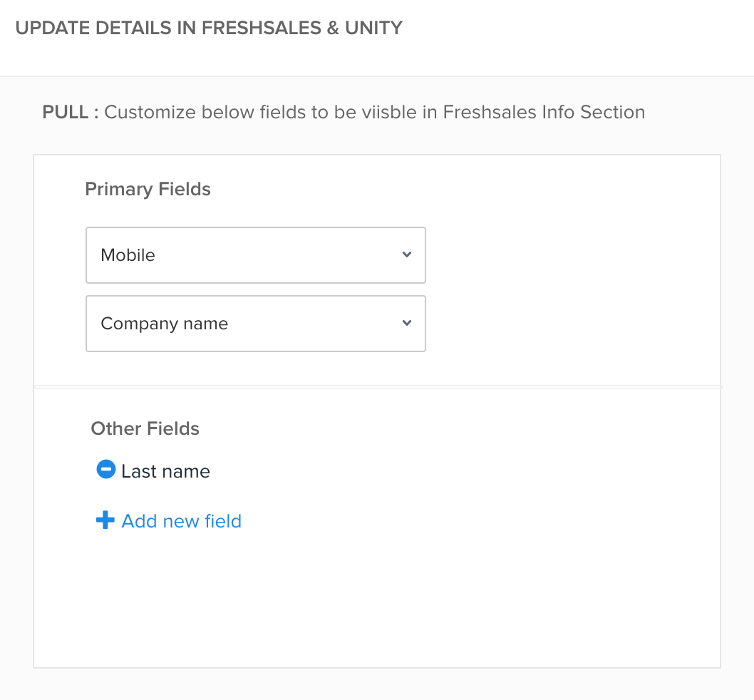Click the Mobile text in first dropdown
Screen dimensions: 754x700
[x=128, y=255]
